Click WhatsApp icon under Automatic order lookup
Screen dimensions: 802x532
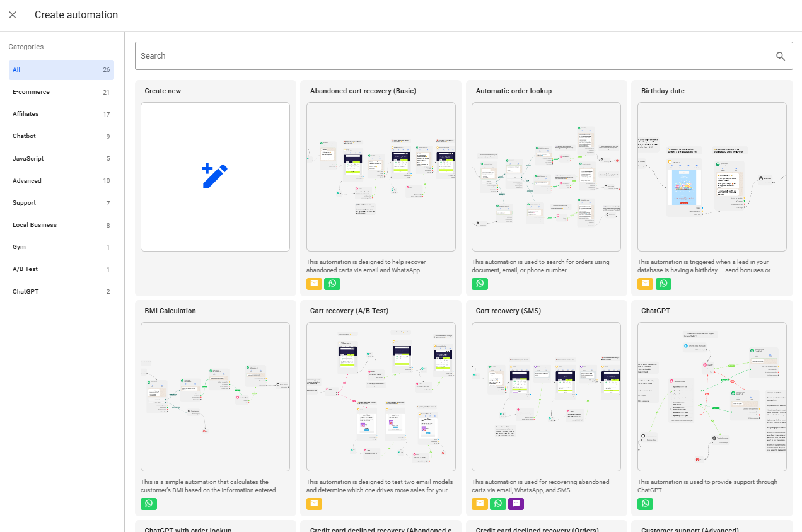[480, 284]
